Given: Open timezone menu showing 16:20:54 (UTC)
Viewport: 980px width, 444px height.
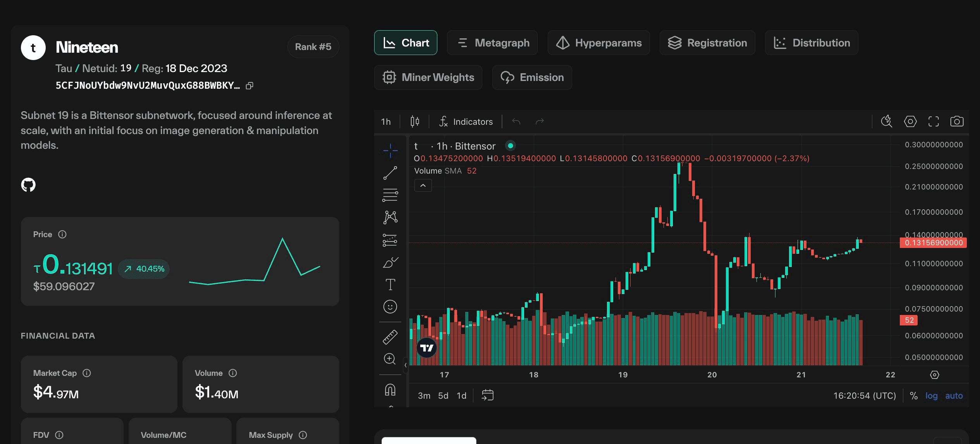Looking at the screenshot, I should point(865,396).
